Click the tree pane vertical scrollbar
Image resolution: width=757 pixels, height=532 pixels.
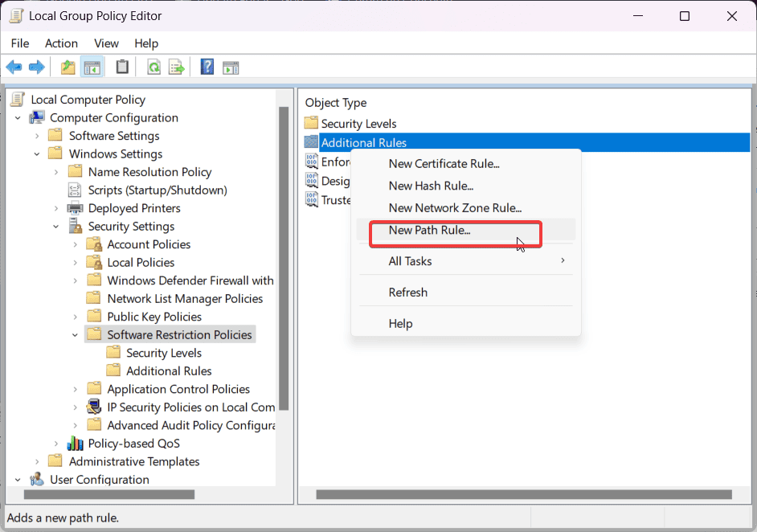coord(284,258)
